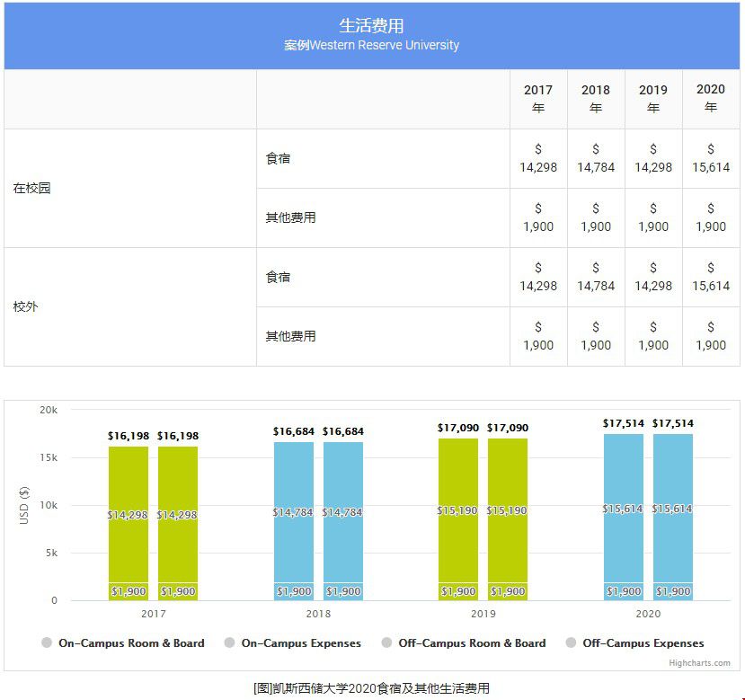
Task: Click the 2017 x-axis category label
Action: pyautogui.click(x=154, y=614)
